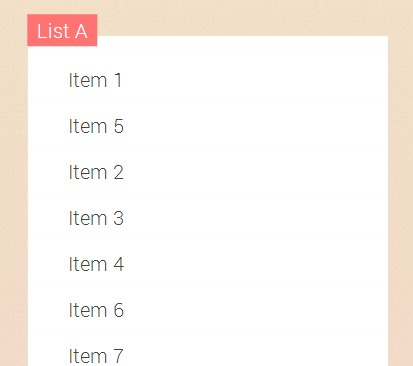
Task: Select Item 5 in the list
Action: (208, 126)
